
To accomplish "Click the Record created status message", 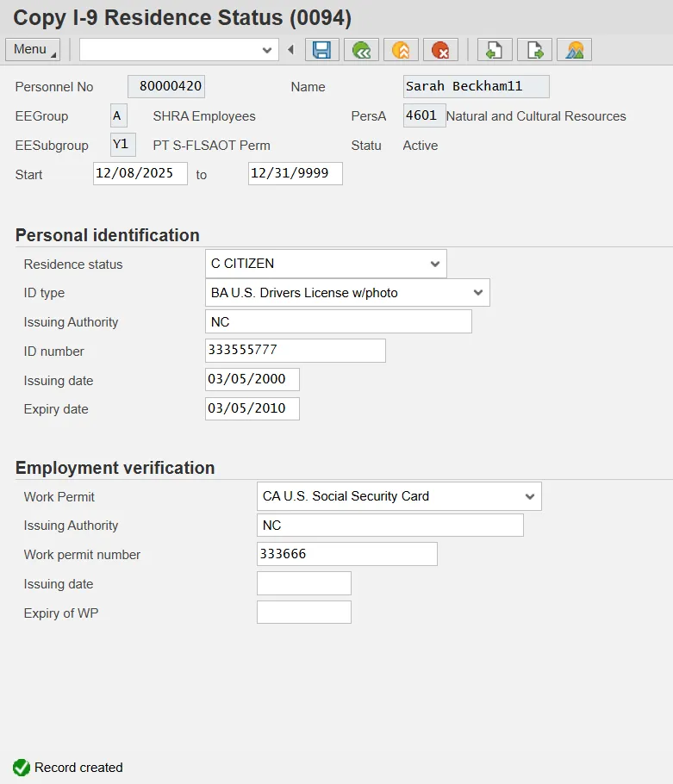I will click(78, 768).
